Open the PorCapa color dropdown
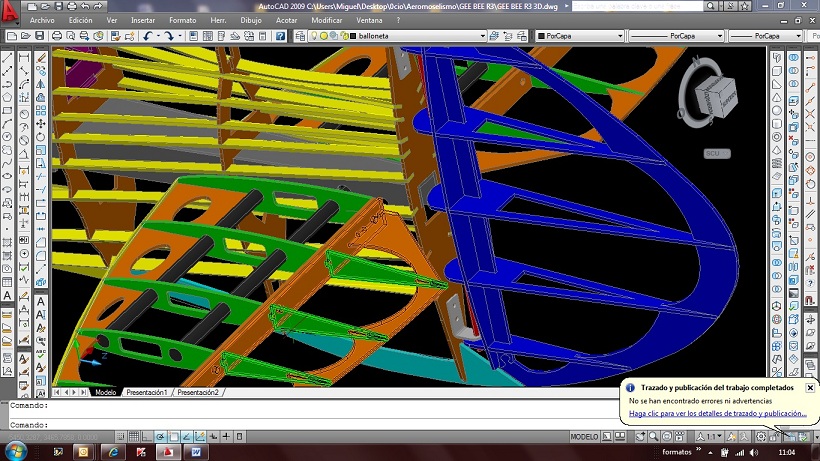Viewport: 820px width, 461px height. (x=619, y=36)
